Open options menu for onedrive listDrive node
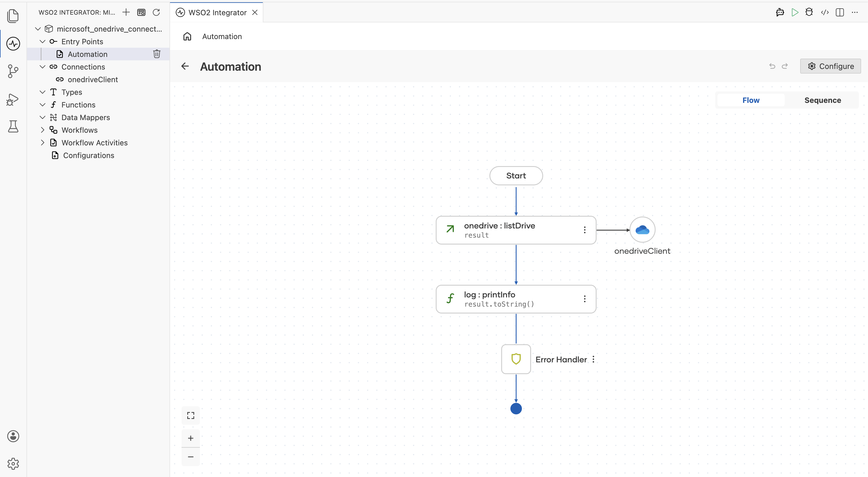868x477 pixels. tap(585, 230)
